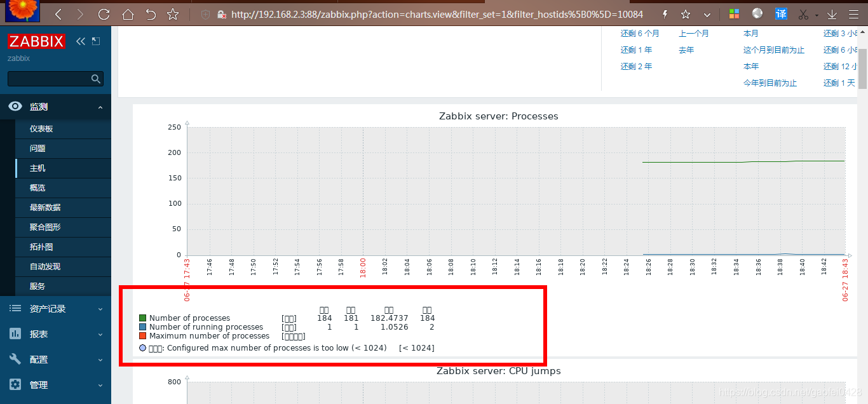Expand address bar dropdown chevron
This screenshot has width=868, height=404.
point(707,14)
